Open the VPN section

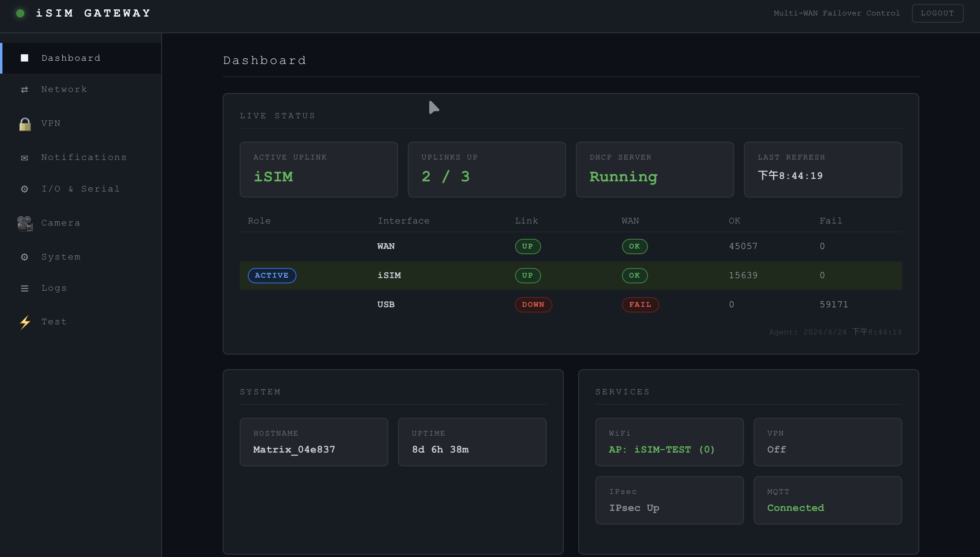coord(81,123)
